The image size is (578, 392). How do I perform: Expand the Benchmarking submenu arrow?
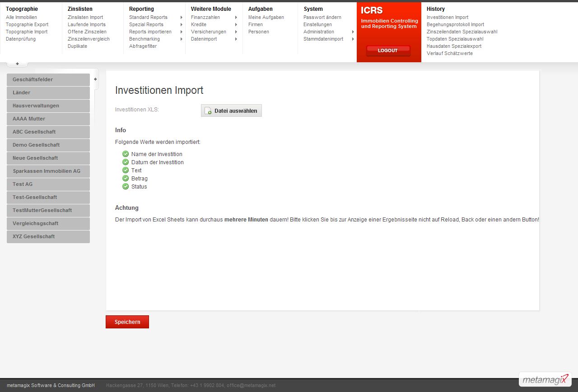[182, 39]
